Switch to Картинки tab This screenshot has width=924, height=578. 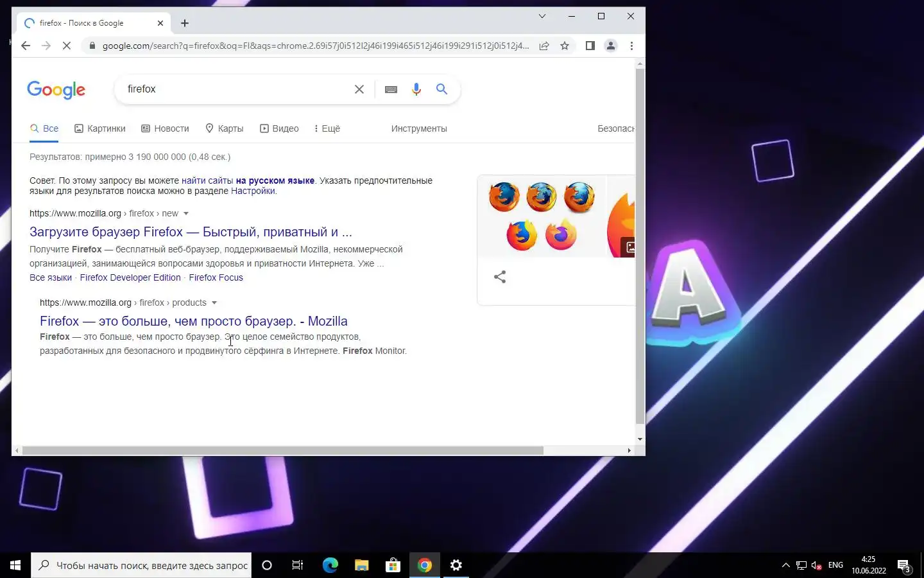coord(100,128)
